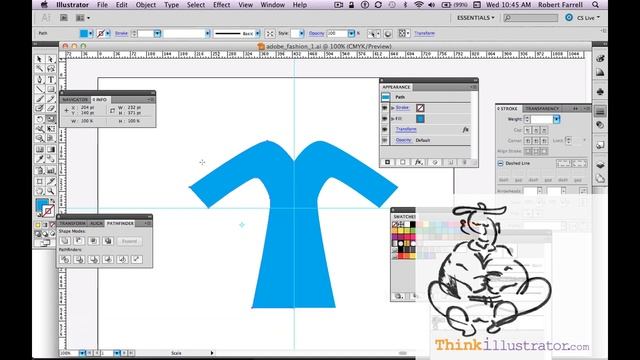640x360 pixels.
Task: Click the black swatch in Swatches panel
Action: click(413, 224)
